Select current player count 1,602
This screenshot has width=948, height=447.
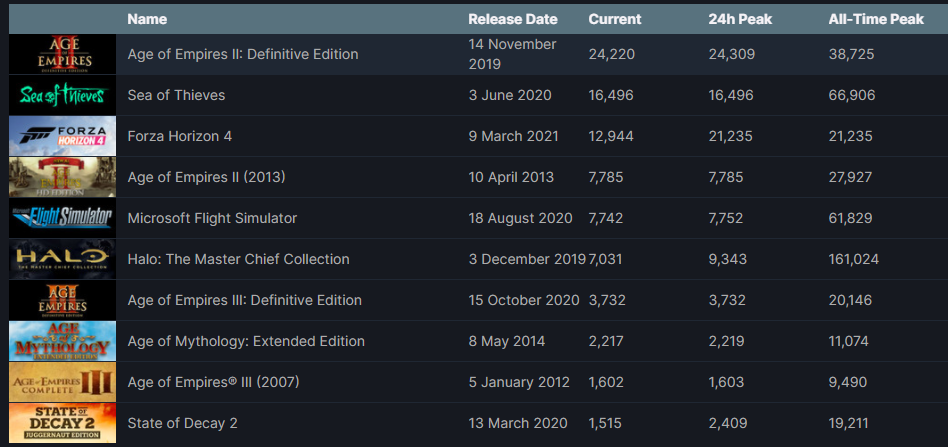tap(606, 382)
